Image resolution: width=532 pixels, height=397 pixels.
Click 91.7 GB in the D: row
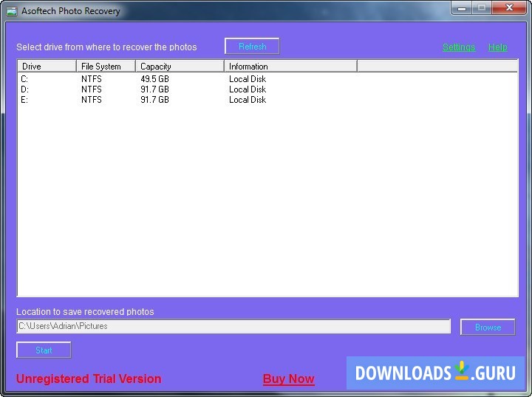pyautogui.click(x=154, y=89)
